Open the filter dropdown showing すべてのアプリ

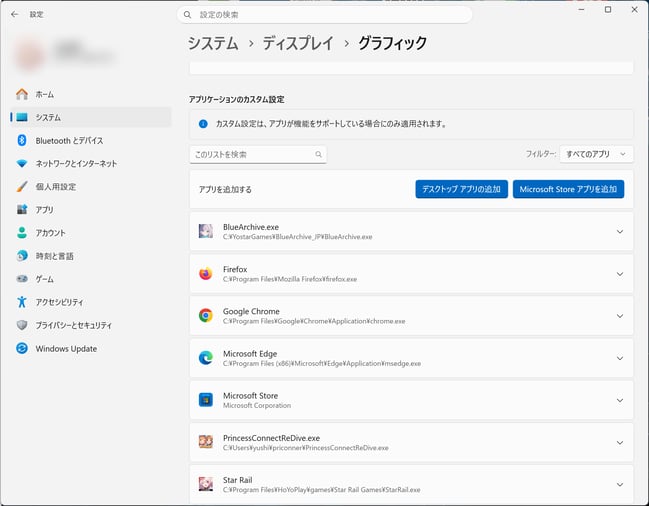[x=596, y=154]
